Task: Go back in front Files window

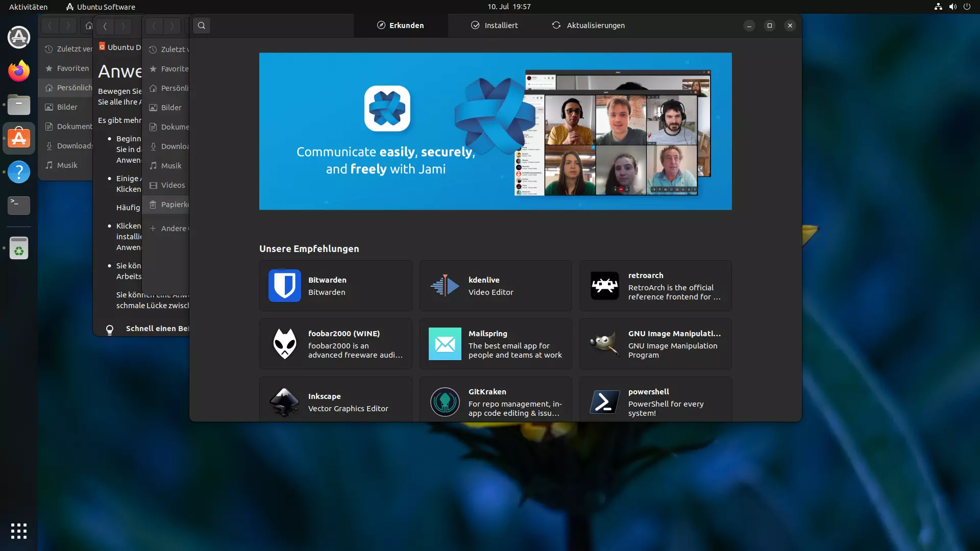Action: coord(154,26)
